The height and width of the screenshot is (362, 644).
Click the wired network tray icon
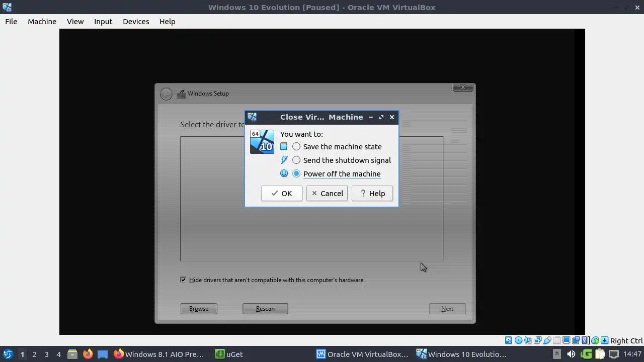613,354
